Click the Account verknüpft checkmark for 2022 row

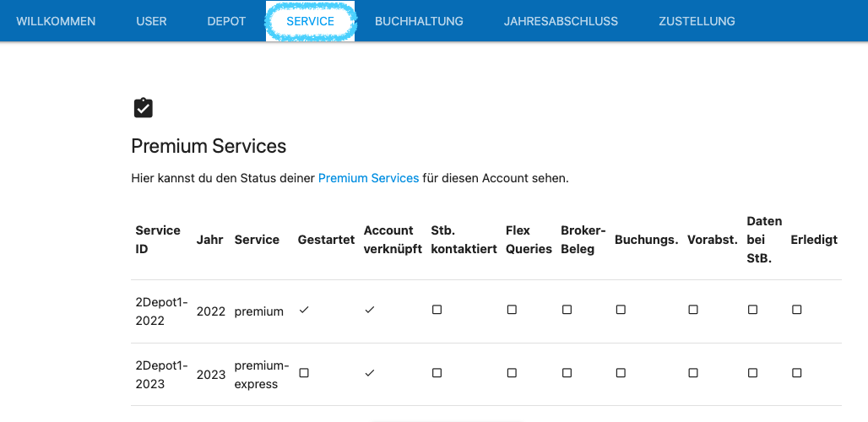tap(370, 310)
